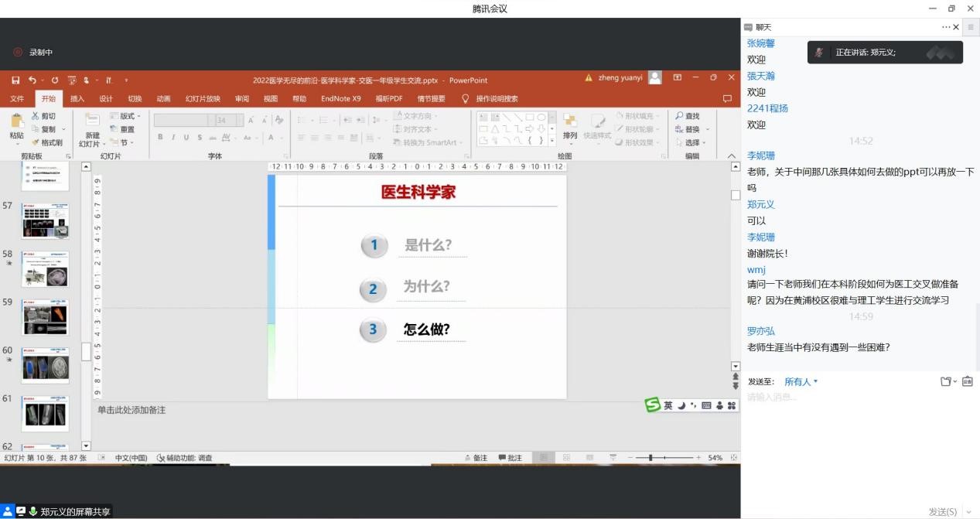This screenshot has height=519, width=980.
Task: Click the Send (发送) button in chat
Action: point(942,511)
